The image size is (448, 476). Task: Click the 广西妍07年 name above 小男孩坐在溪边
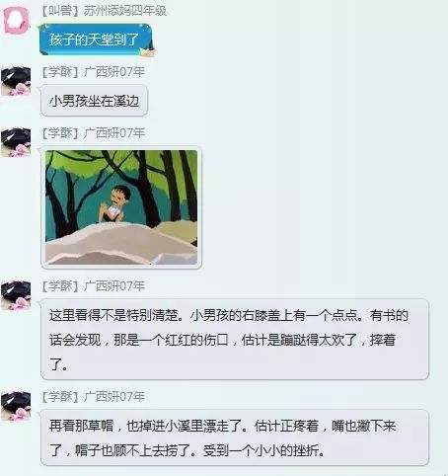click(114, 72)
